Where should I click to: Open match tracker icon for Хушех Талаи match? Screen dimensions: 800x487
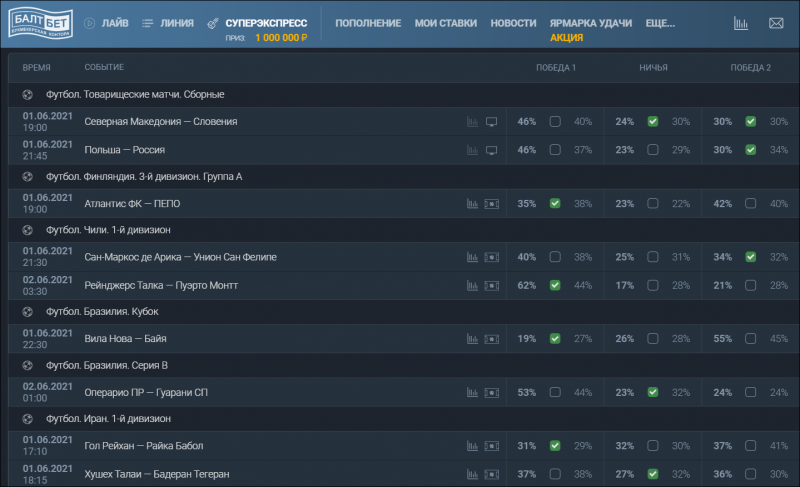click(x=492, y=475)
